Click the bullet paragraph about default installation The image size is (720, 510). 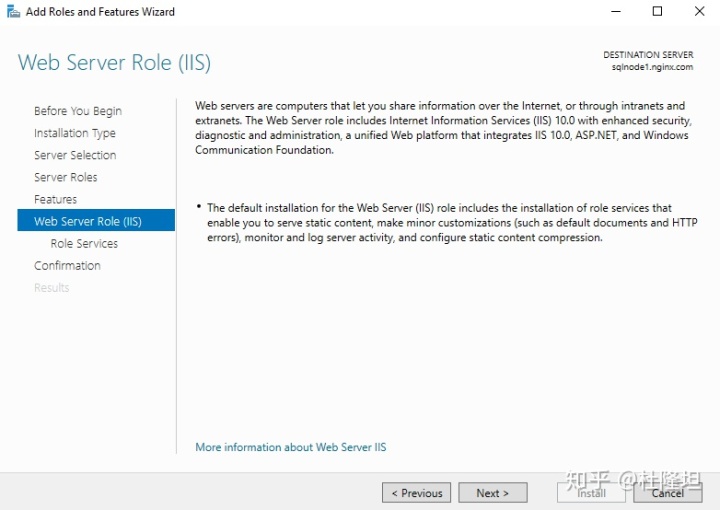click(452, 223)
